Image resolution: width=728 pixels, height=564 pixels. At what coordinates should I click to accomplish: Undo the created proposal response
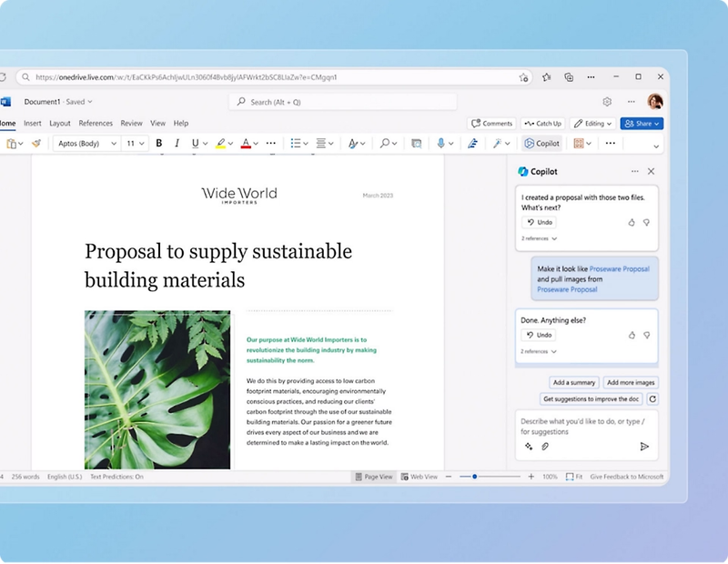pos(539,222)
